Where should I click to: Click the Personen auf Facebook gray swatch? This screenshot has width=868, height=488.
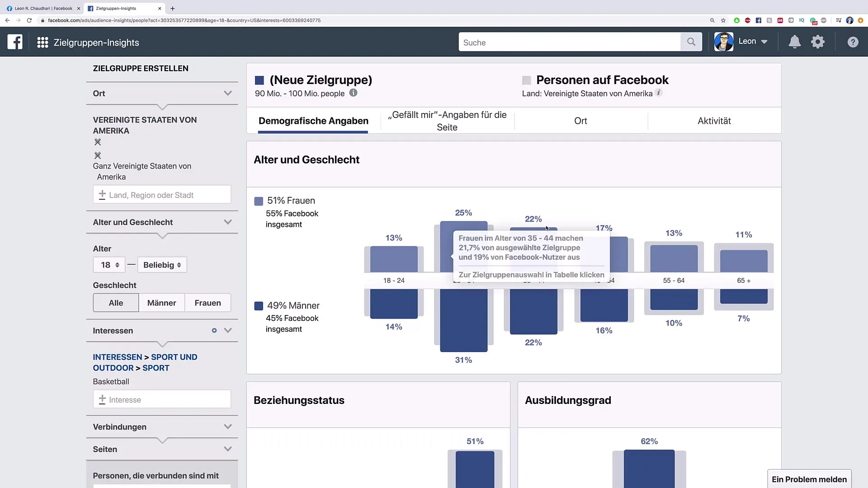526,80
